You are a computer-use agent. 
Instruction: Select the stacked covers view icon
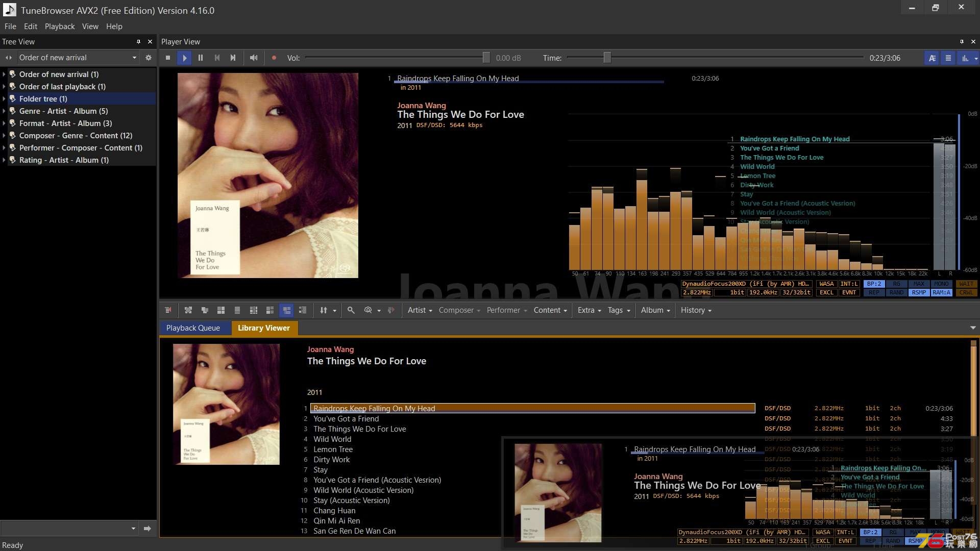[x=205, y=310]
